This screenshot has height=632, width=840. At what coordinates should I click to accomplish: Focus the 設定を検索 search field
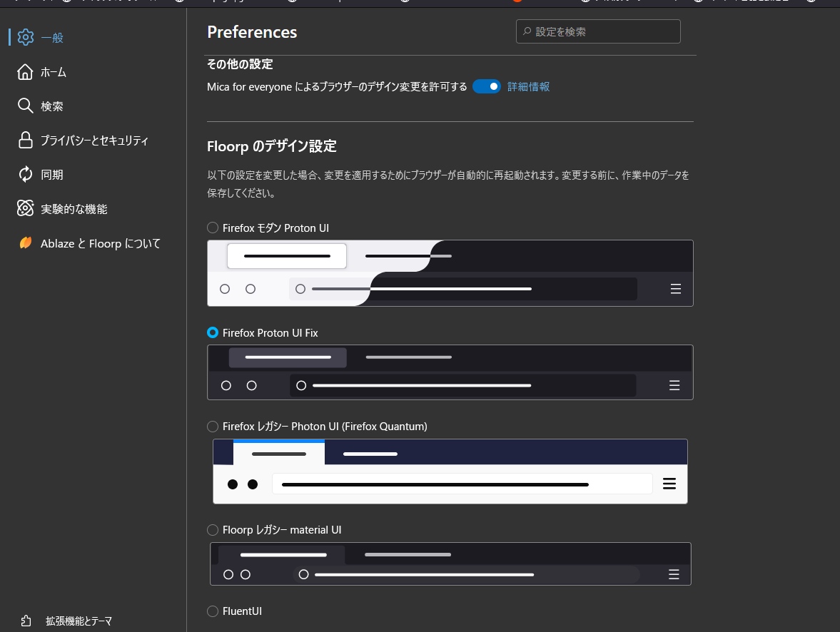pyautogui.click(x=598, y=31)
